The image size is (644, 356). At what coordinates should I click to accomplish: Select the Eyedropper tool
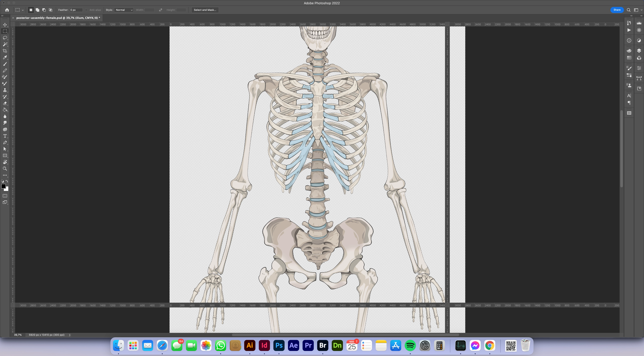click(5, 57)
